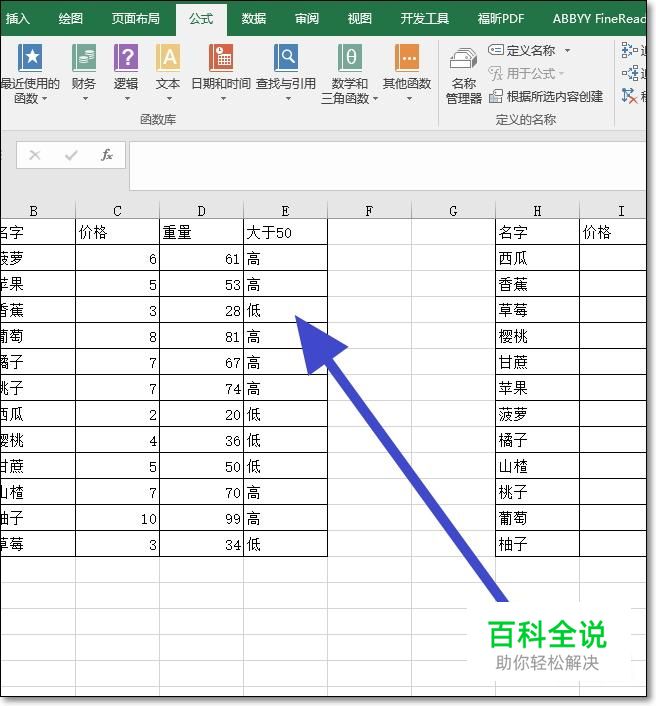Click the trace precedents icon at ribbon right edge
The height and width of the screenshot is (706, 656).
tap(629, 50)
